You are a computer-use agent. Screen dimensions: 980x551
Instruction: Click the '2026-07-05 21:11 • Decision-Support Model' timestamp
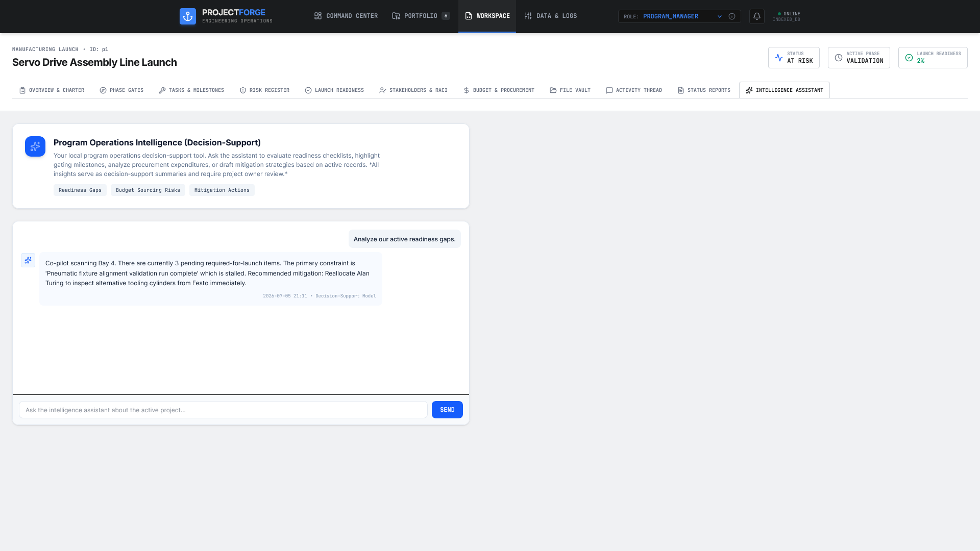(x=320, y=296)
